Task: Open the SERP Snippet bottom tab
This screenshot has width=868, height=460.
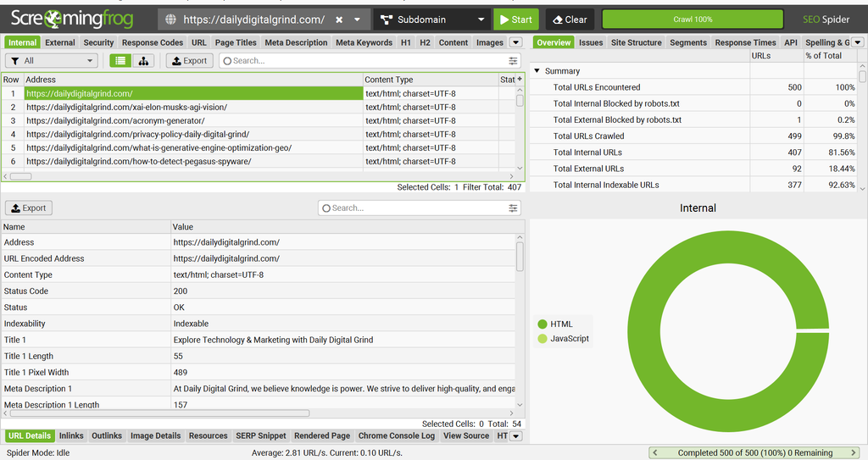Action: [x=261, y=436]
